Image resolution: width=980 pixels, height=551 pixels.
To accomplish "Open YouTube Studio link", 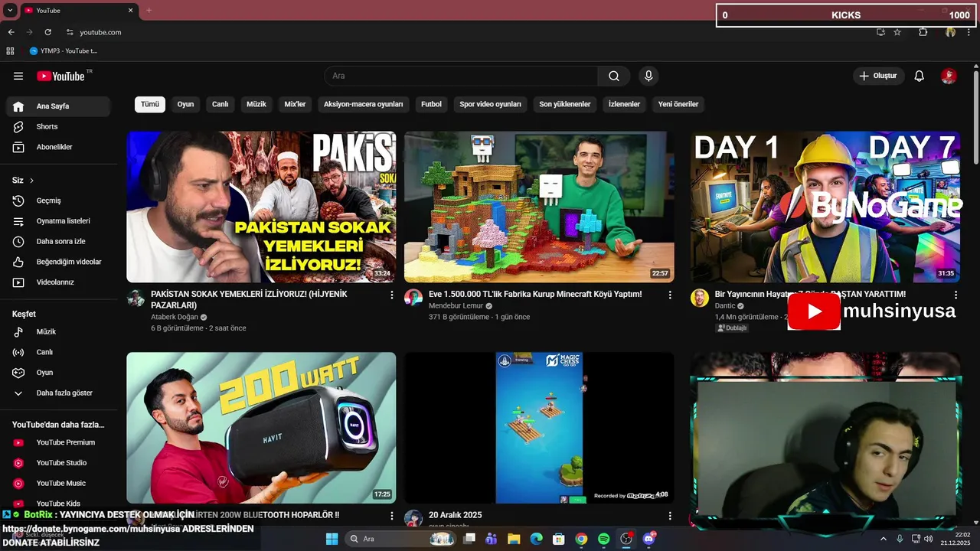I will click(58, 463).
